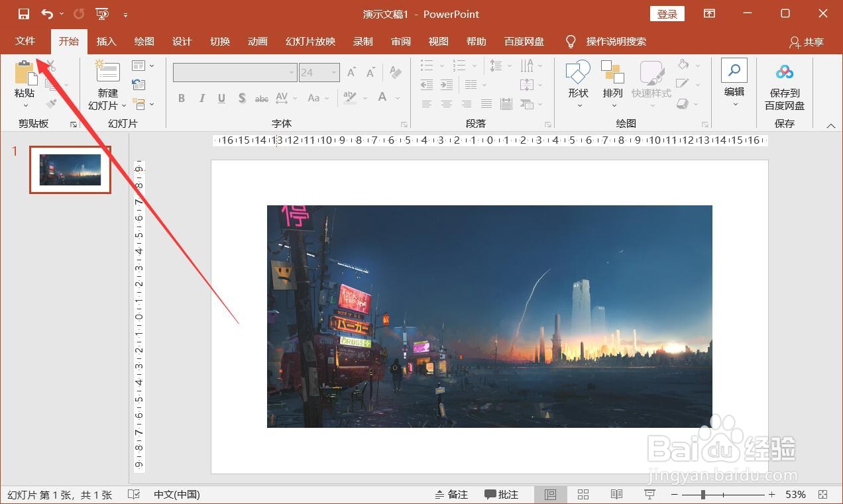Screen dimensions: 843x504
Task: Align paragraph text left
Action: point(427,104)
